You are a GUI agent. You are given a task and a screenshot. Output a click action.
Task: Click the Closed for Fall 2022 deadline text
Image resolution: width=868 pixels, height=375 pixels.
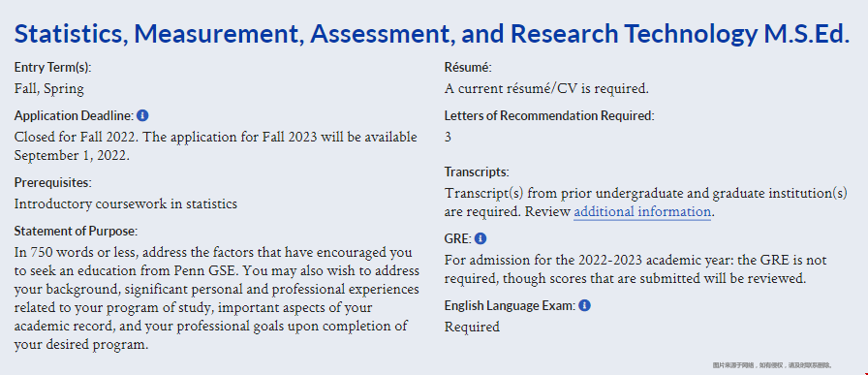(215, 146)
